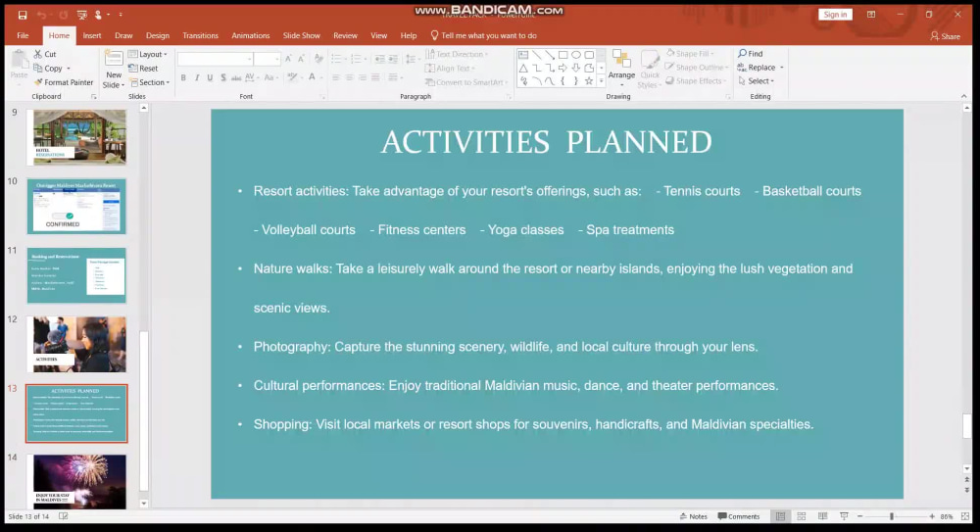Start the presentation from beginning quick-access icon
Viewport: 980px width, 532px height.
pos(82,15)
